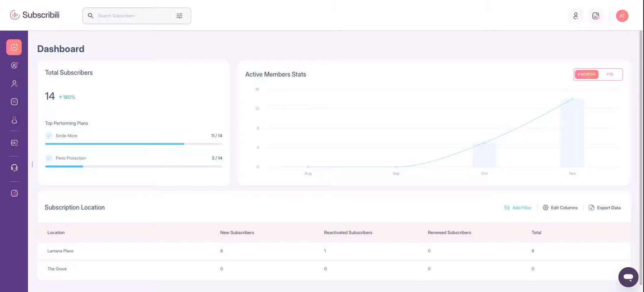Open the bar chart reports sidebar icon
This screenshot has width=644, height=292.
14,193
